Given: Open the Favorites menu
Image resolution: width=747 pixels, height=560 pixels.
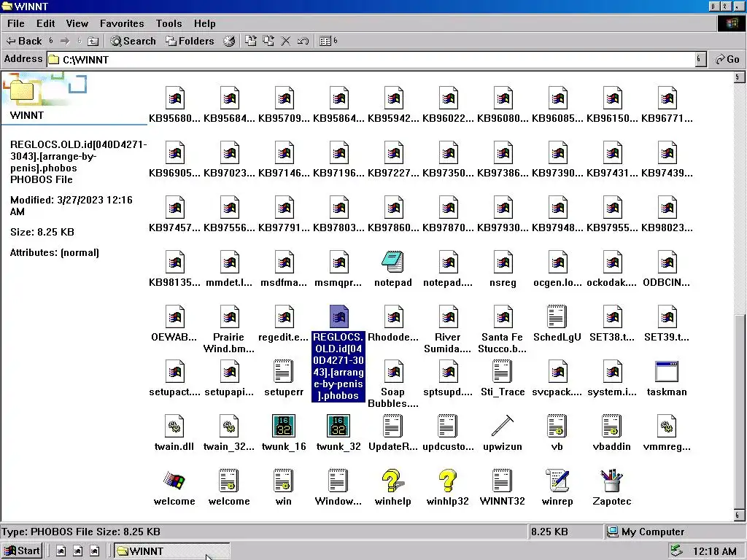Looking at the screenshot, I should pos(122,23).
